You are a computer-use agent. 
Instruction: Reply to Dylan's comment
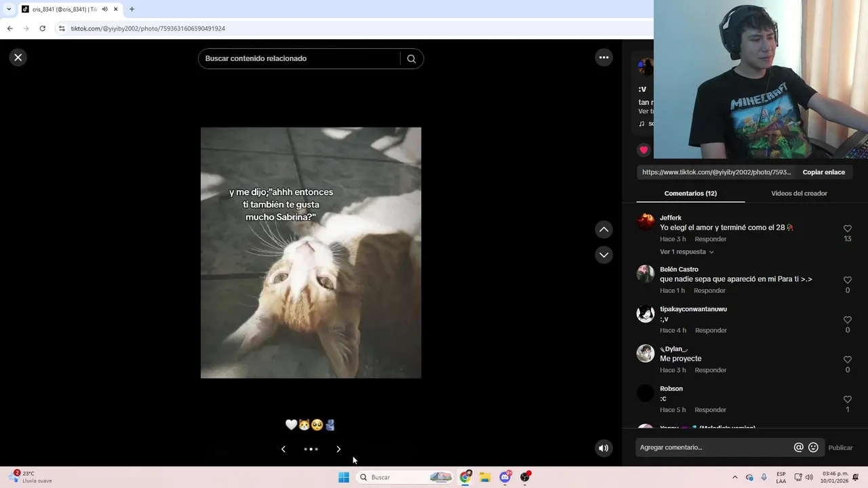pos(711,371)
